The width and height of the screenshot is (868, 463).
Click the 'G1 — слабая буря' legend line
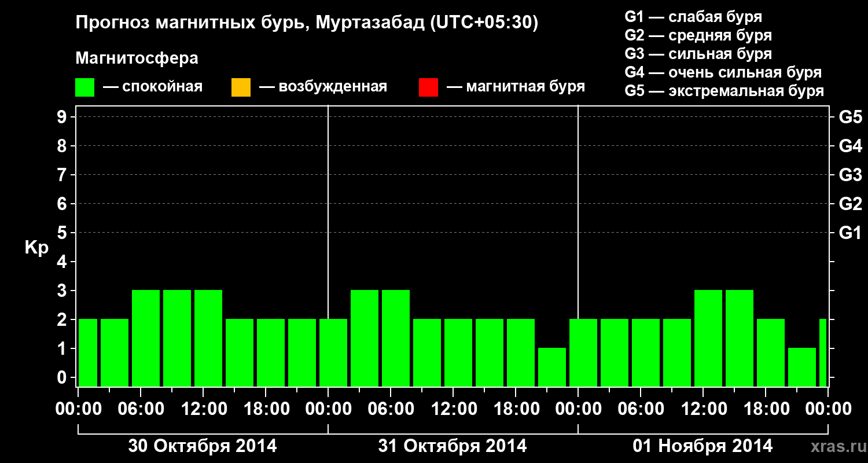[693, 17]
